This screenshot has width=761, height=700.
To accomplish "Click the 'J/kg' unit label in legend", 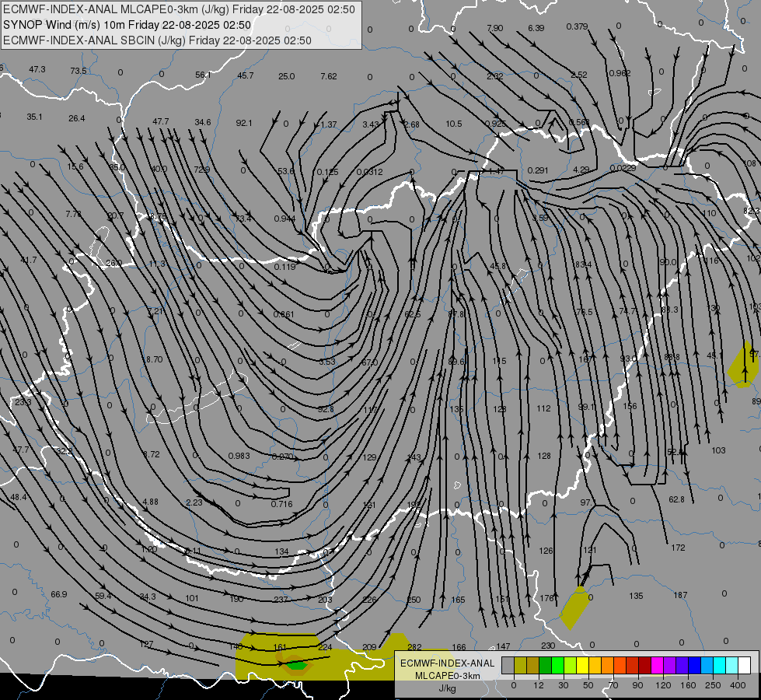I will click(x=447, y=688).
